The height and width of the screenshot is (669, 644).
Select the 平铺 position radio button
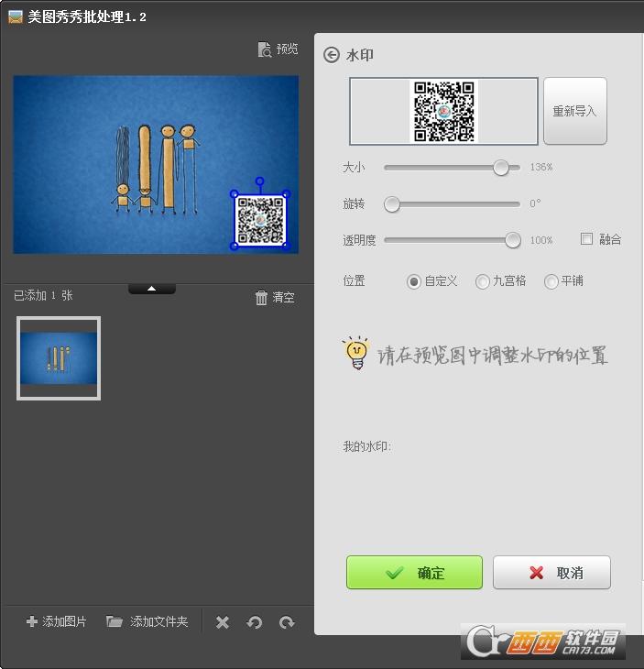pos(551,281)
